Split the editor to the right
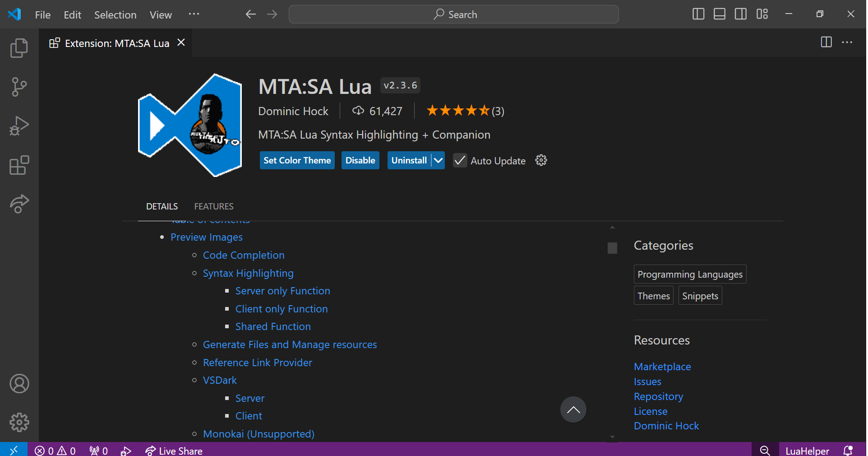Screen dimensions: 868x456 point(826,42)
